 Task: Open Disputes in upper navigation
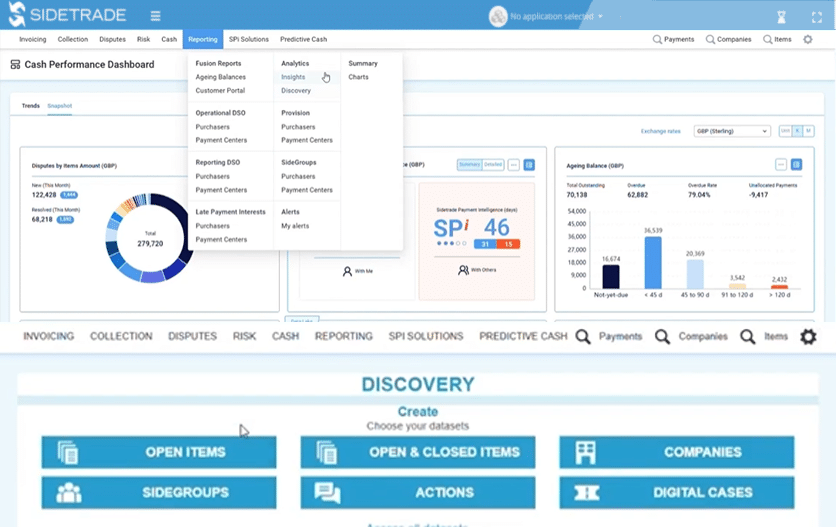pyautogui.click(x=112, y=39)
